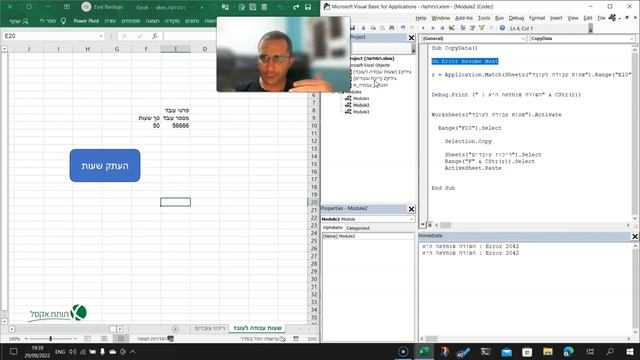
Task: Close the Project explorer pane
Action: pyautogui.click(x=411, y=38)
